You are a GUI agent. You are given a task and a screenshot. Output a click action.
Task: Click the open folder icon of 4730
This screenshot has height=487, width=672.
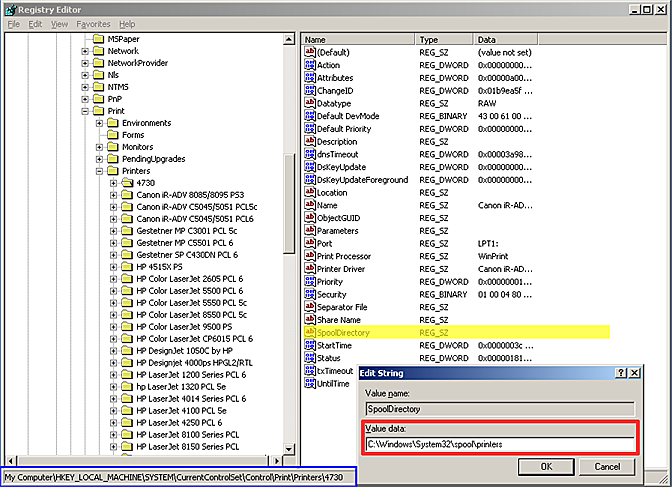(127, 183)
